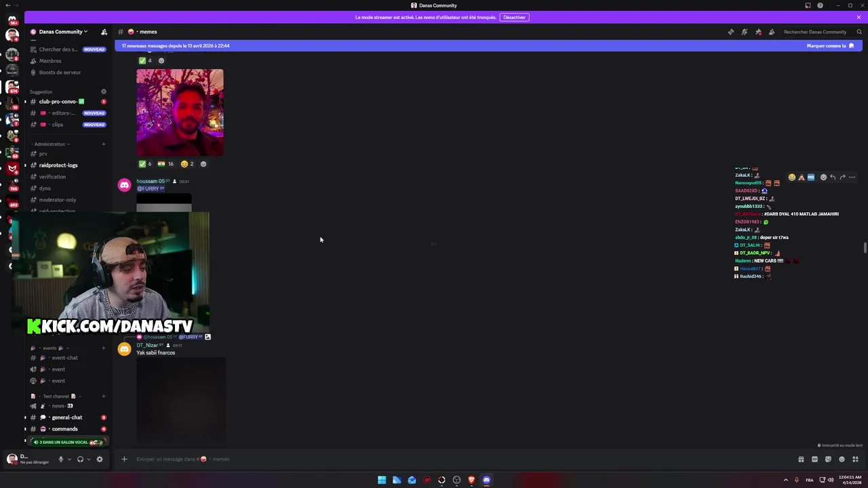Dismiss the Suggestion section with its X icon
This screenshot has width=868, height=488.
(x=104, y=91)
